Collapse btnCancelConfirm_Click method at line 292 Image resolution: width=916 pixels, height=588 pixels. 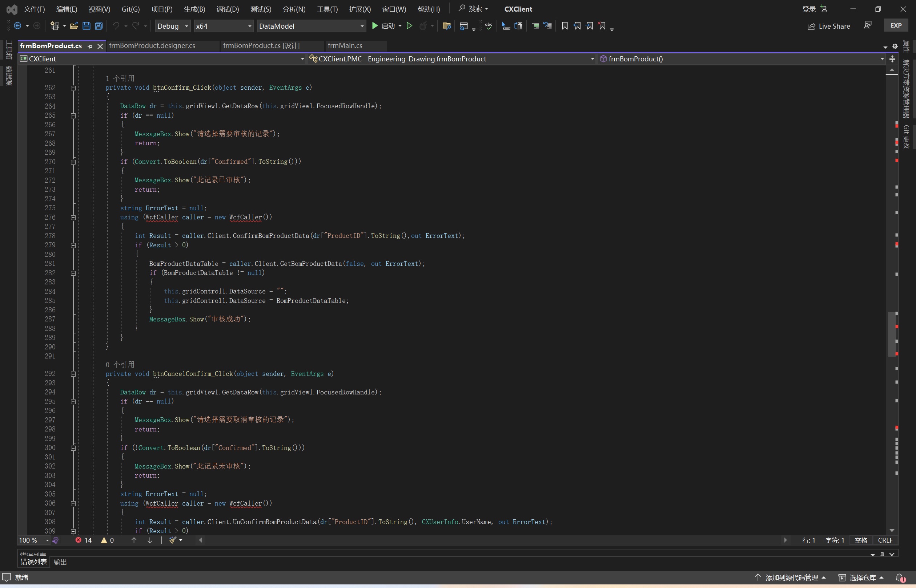pos(73,374)
